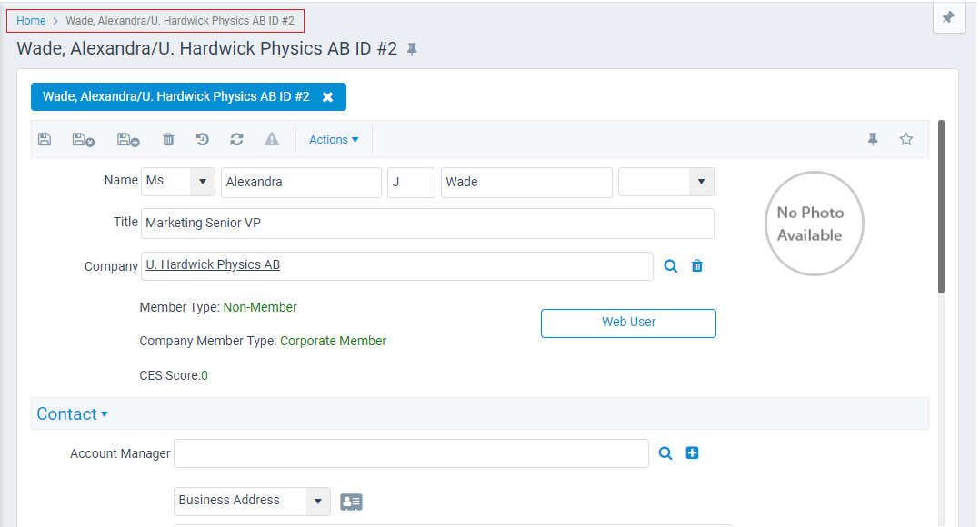Click the Save and New icon

pos(127,139)
